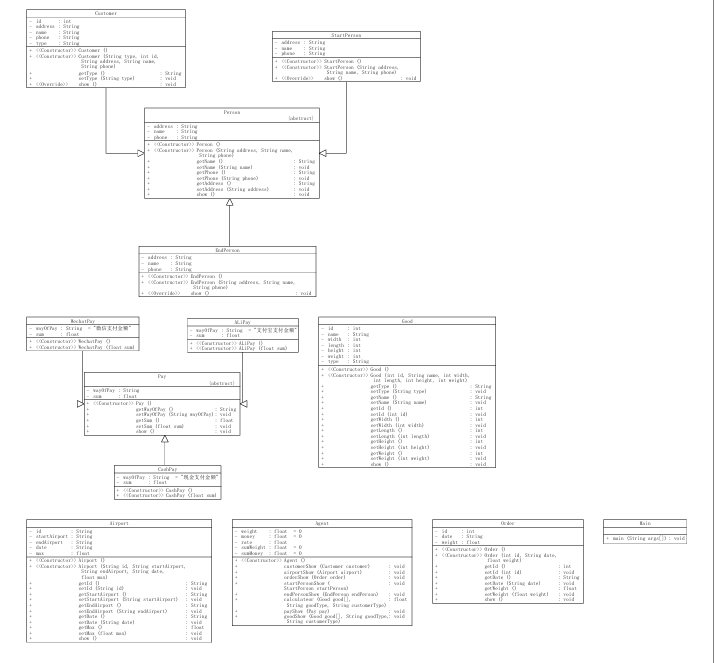
Task: Select the CashPay class title
Action: (167, 469)
